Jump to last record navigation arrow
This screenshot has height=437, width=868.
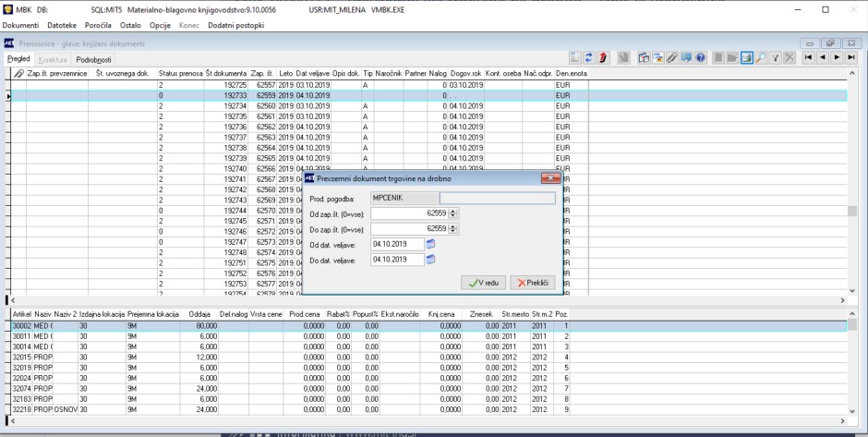pyautogui.click(x=851, y=57)
